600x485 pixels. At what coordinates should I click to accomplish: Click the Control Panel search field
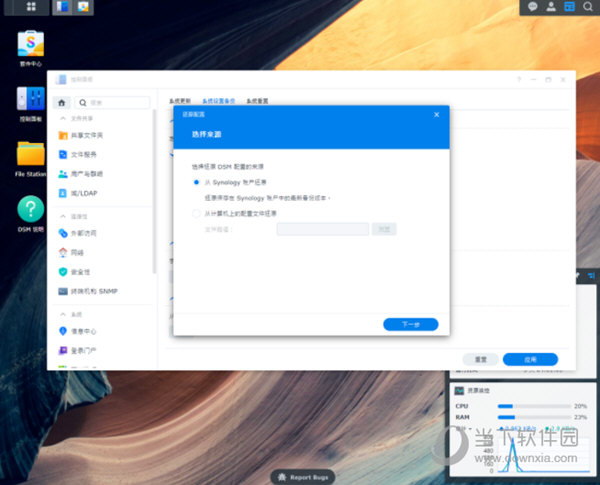[x=112, y=103]
